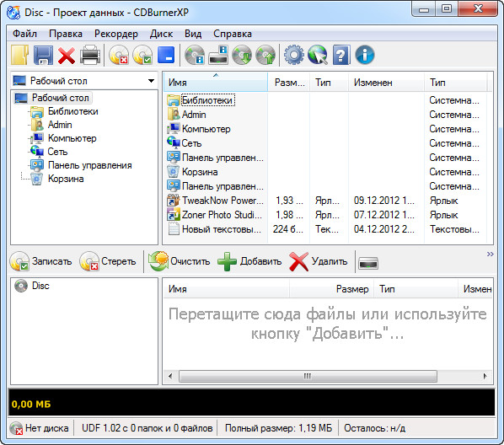Screen dimensions: 504x445
Task: Click the Разм... column header in file list
Action: pyautogui.click(x=289, y=83)
